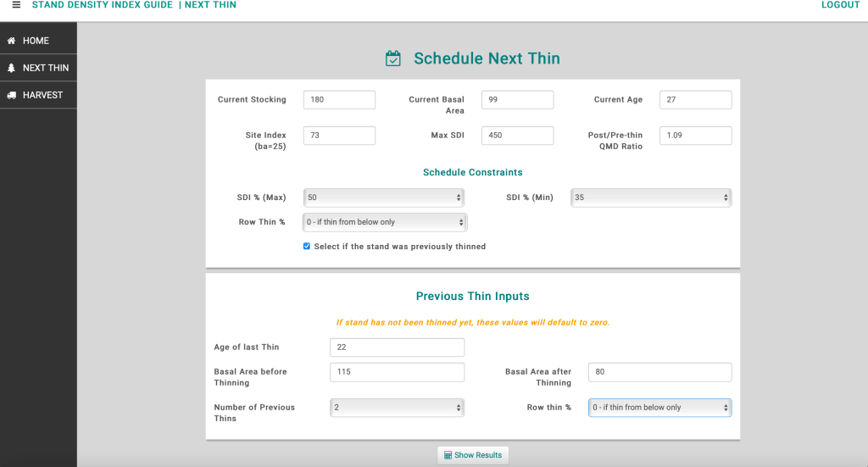Click the Current Stocking input field
Image resolution: width=868 pixels, height=467 pixels.
pos(339,100)
